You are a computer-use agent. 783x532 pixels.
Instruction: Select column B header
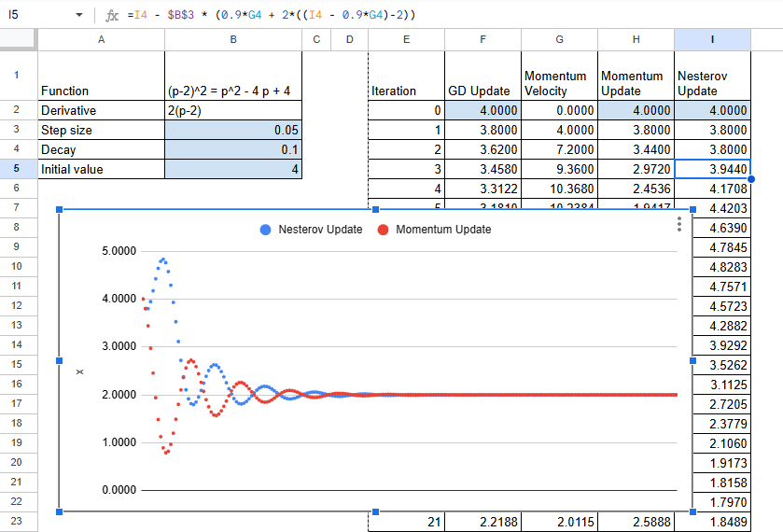pyautogui.click(x=233, y=39)
